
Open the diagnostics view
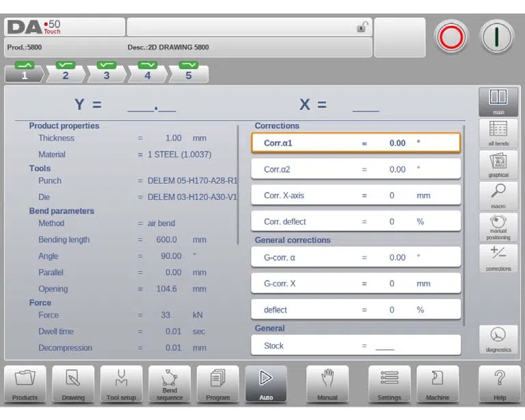[498, 339]
